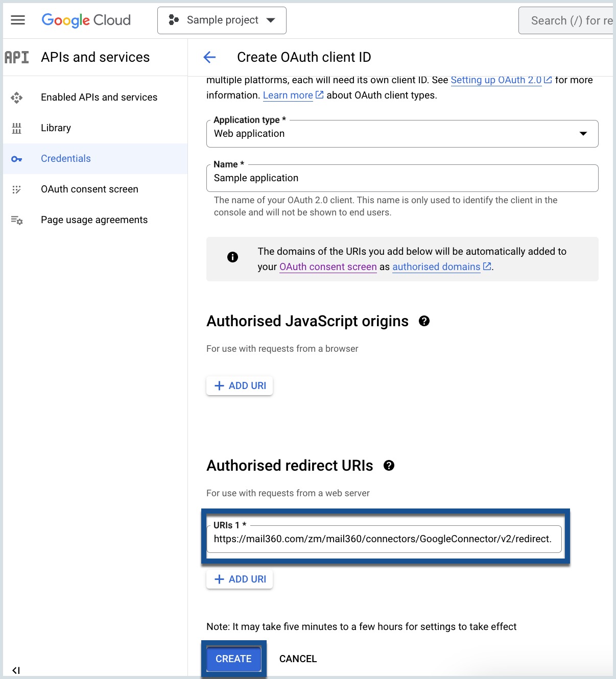Click the CREATE button
The image size is (616, 679).
tap(233, 659)
